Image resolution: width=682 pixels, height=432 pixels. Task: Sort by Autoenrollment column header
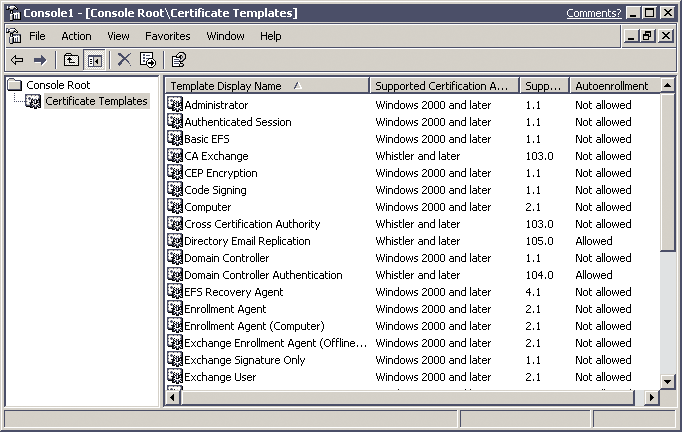tap(614, 86)
